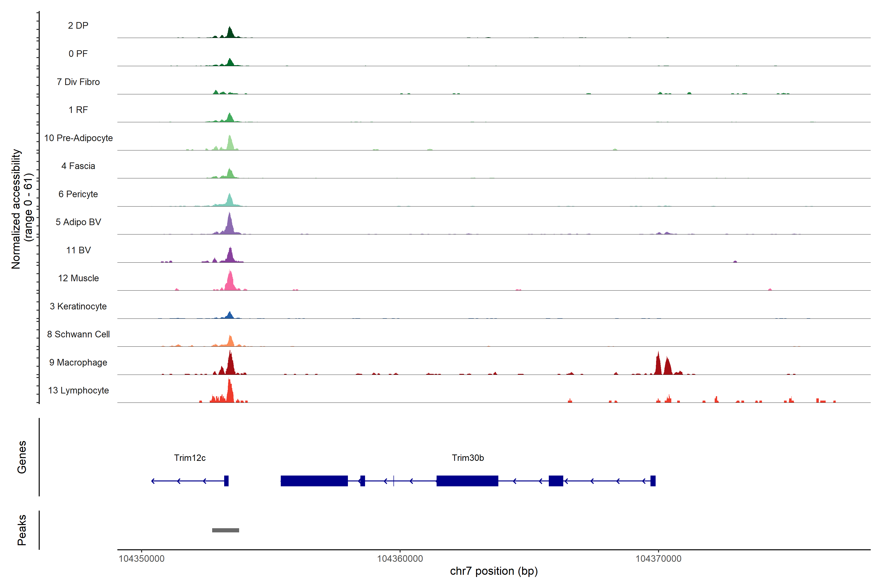
Task: Click the gray peak bar in Peaks track
Action: [225, 530]
